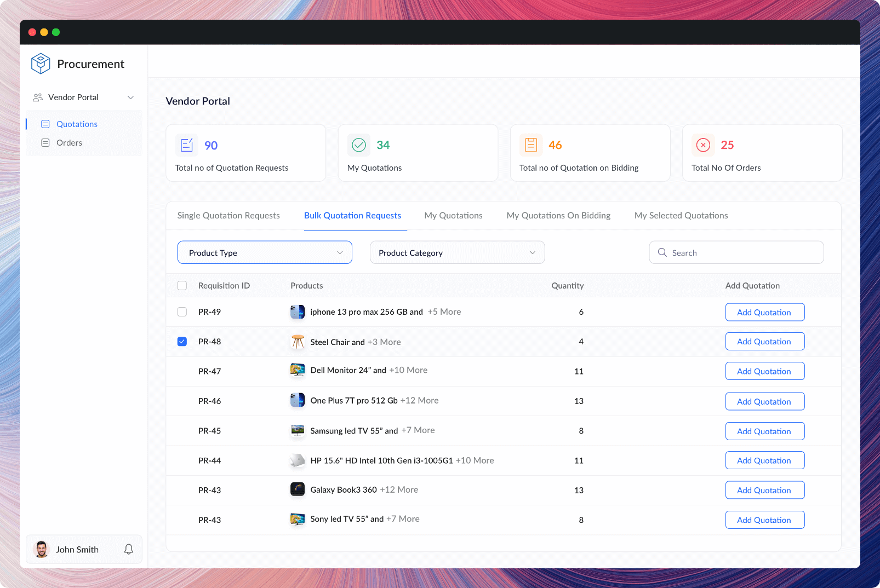Open Orders from the sidebar icon

point(46,142)
